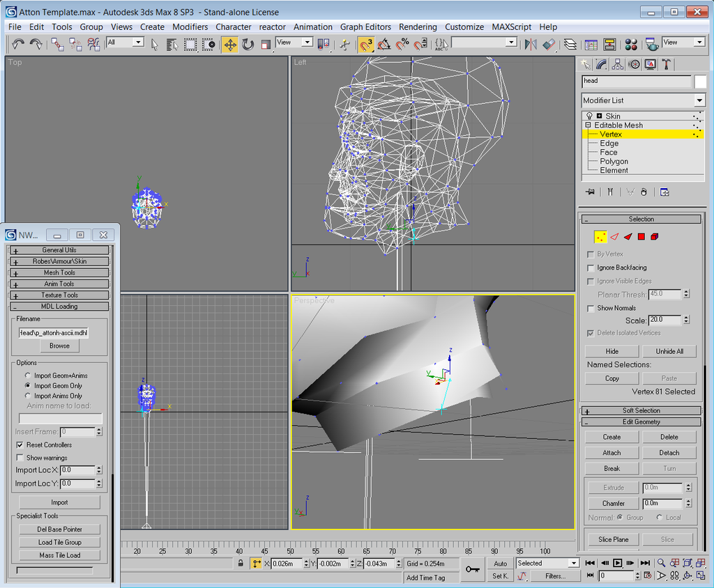This screenshot has width=714, height=588.
Task: Open the Material Editor spheres icon
Action: (631, 44)
